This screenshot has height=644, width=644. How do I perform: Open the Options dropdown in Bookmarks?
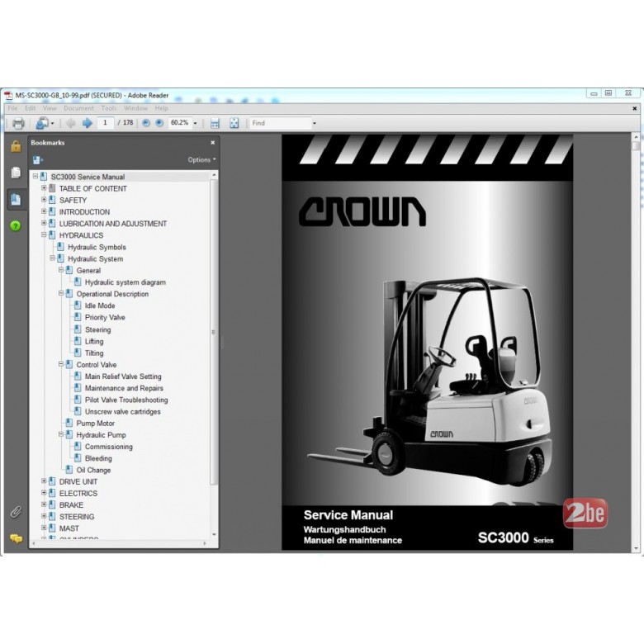(x=201, y=160)
